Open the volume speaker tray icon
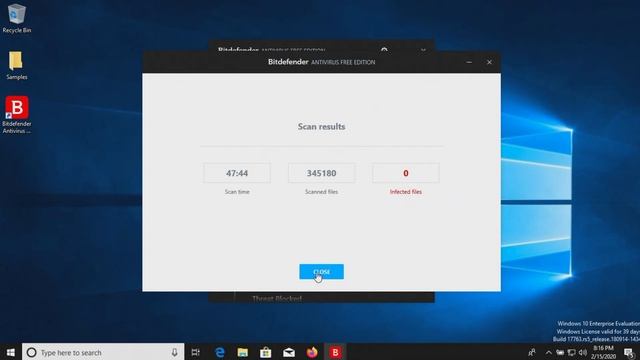 click(x=582, y=352)
